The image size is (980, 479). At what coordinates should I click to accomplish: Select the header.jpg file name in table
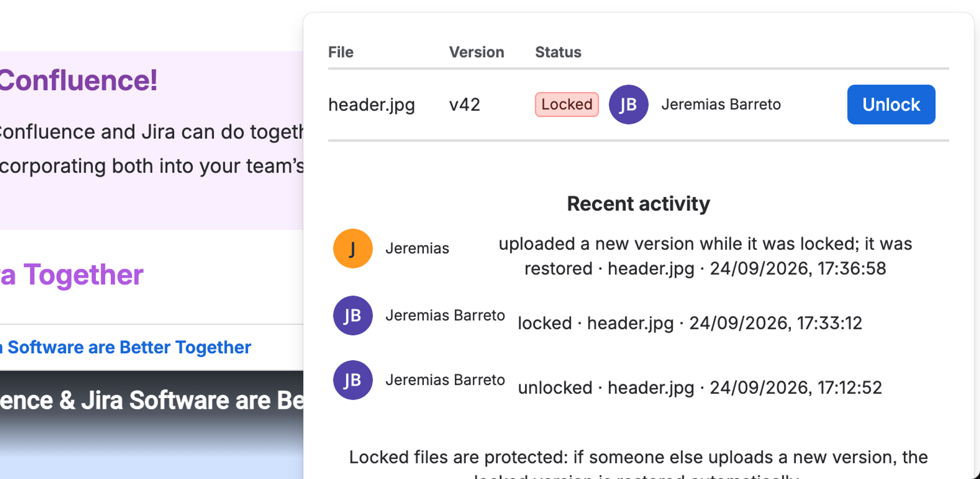372,105
